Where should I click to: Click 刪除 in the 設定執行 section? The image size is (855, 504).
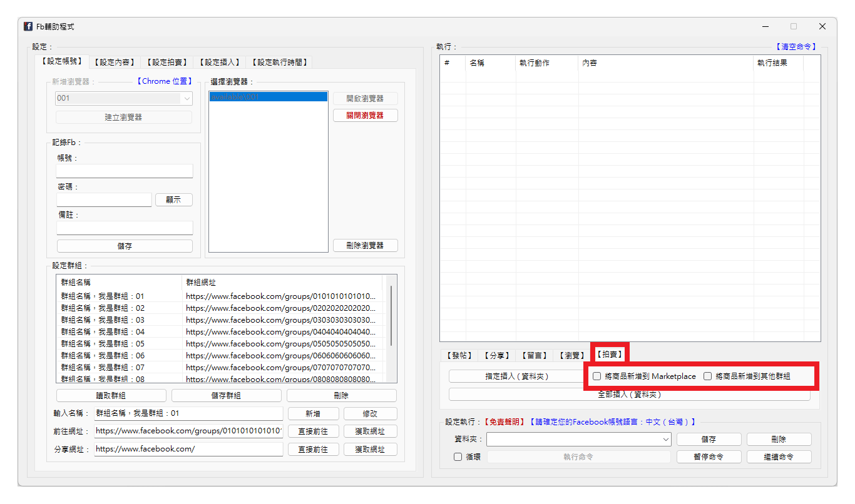coord(779,440)
